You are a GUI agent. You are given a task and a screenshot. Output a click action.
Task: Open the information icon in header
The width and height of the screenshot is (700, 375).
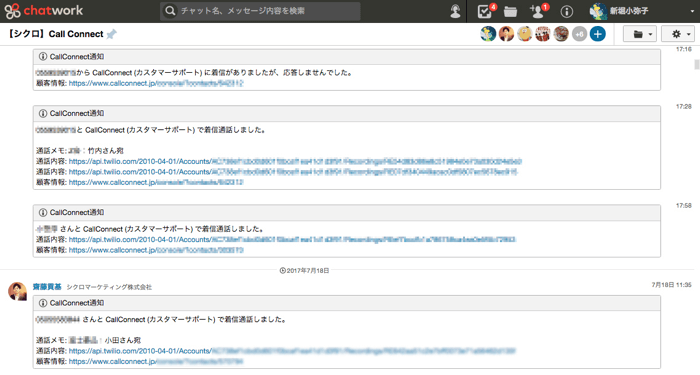(567, 12)
